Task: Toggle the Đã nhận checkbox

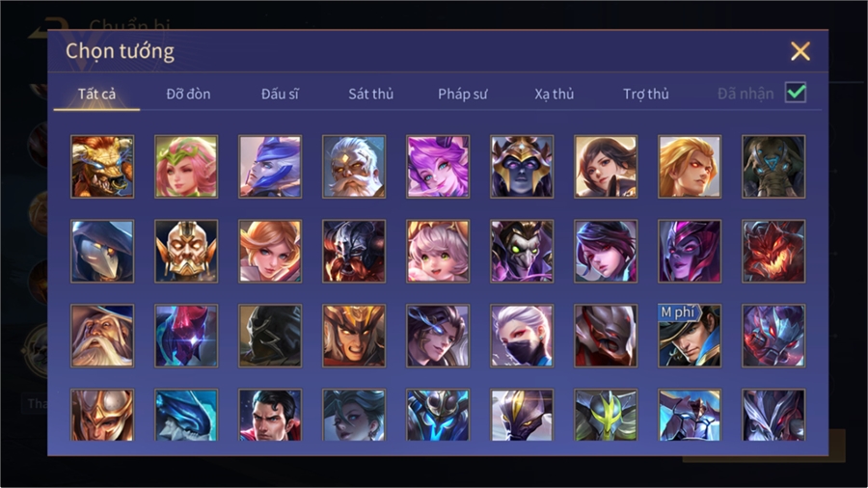Action: click(796, 93)
